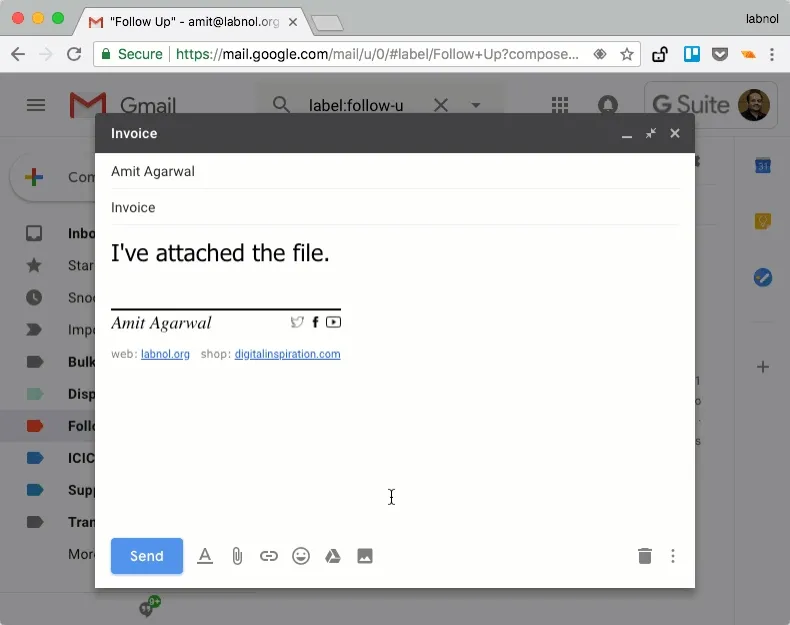This screenshot has height=625, width=790.
Task: Open the Important folder
Action: (x=48, y=330)
